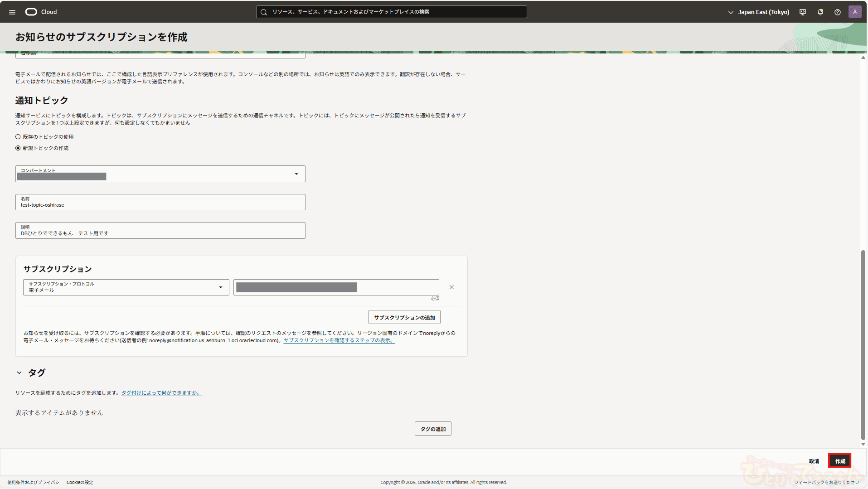Select 新規トピックの作成 radio button
Screen dimensions: 868x489
pos(18,148)
